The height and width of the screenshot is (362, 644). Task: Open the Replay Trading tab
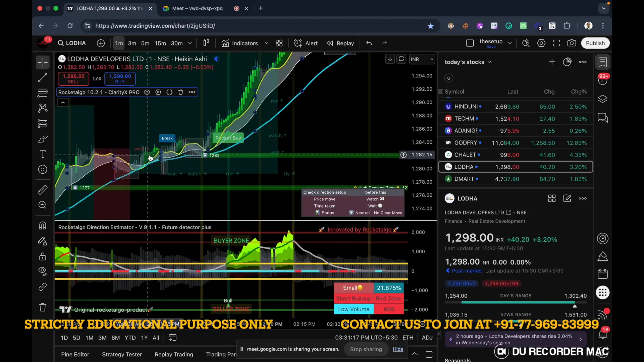pos(174,354)
